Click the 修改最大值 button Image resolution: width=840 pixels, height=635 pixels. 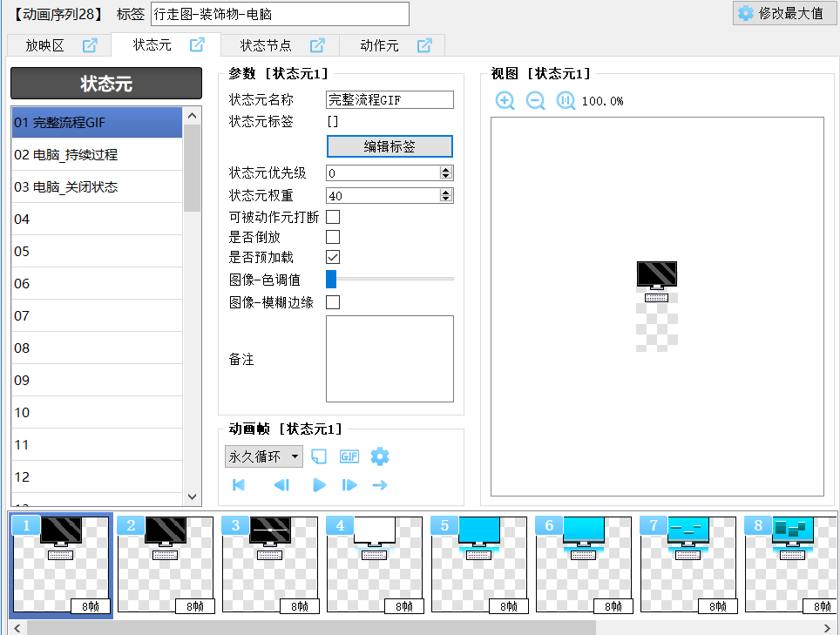pyautogui.click(x=781, y=13)
